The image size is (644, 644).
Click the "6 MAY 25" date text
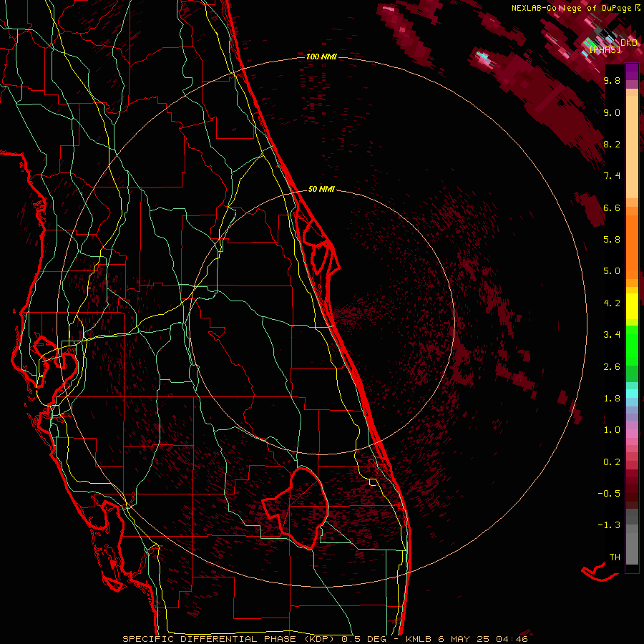[x=463, y=639]
